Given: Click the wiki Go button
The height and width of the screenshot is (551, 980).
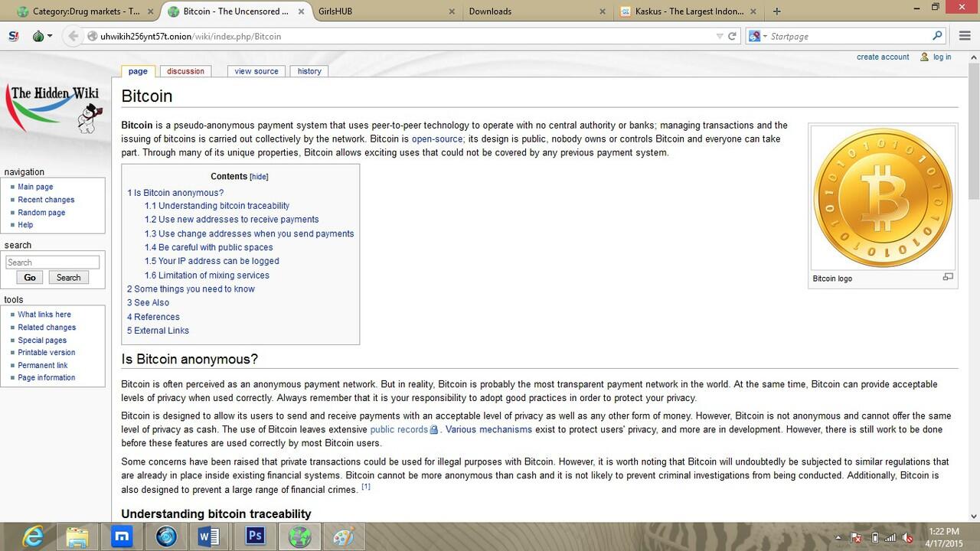Looking at the screenshot, I should point(30,278).
